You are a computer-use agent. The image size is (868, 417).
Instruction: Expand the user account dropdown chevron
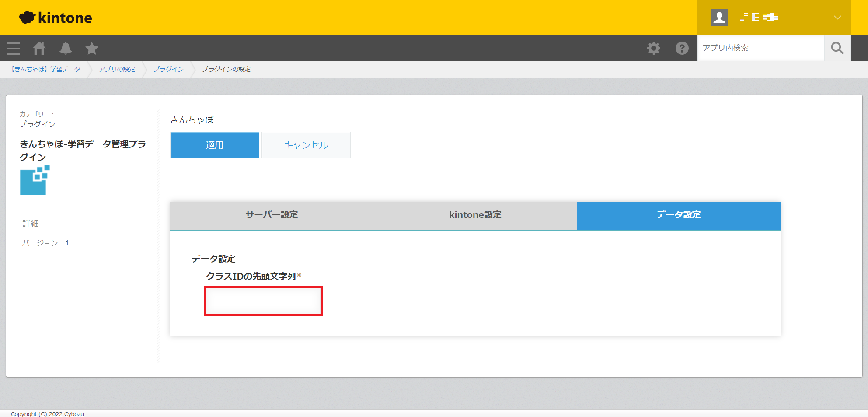(x=837, y=18)
